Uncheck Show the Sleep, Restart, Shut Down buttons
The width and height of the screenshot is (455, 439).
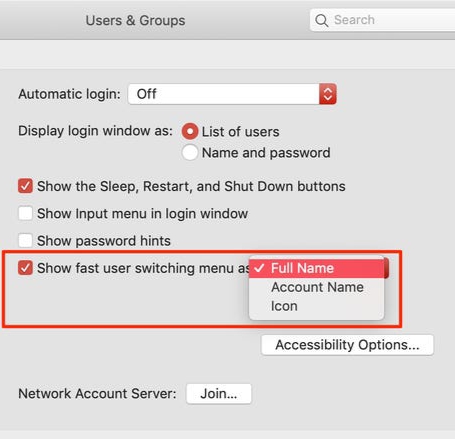(x=25, y=186)
